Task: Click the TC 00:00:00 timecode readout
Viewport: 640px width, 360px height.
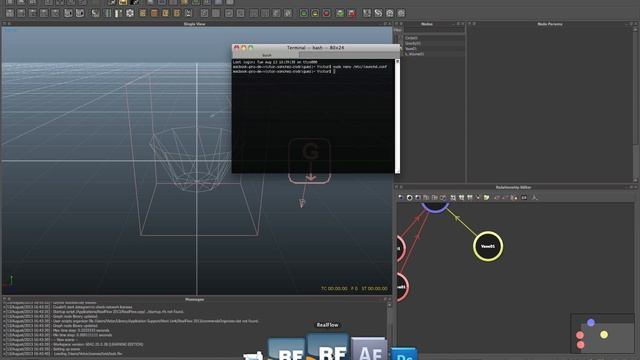Action: (x=334, y=289)
